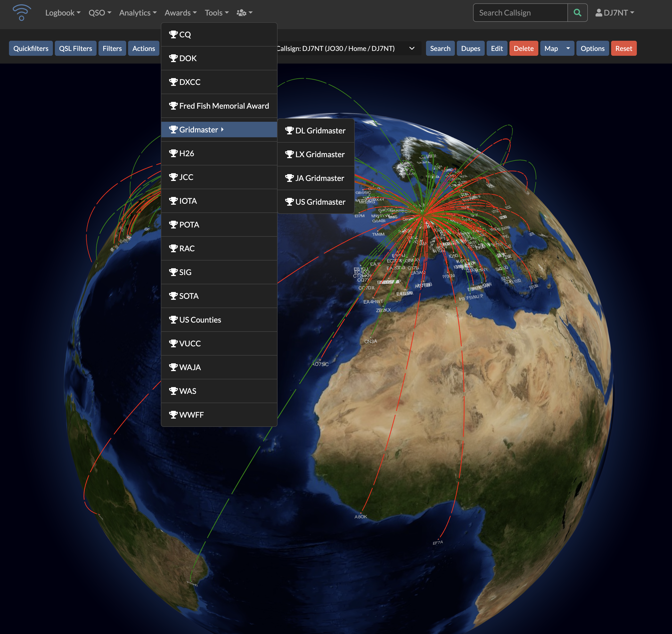This screenshot has height=634, width=672.
Task: Open the Actions button
Action: pos(144,48)
